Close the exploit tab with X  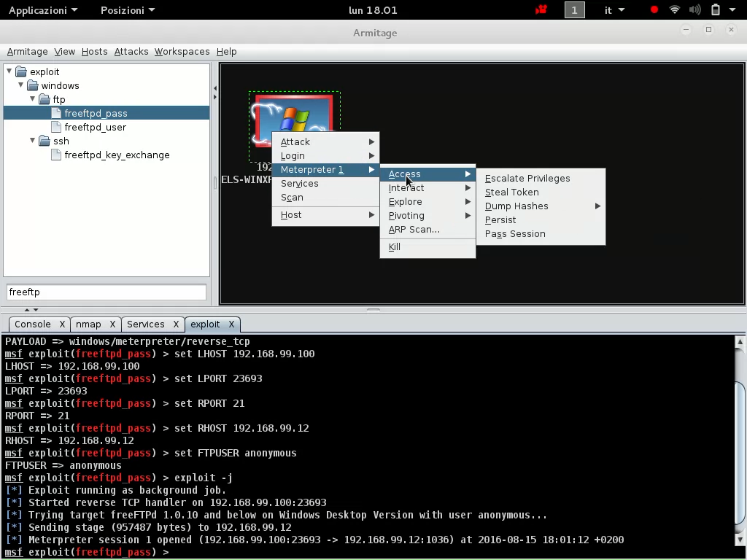tap(231, 324)
